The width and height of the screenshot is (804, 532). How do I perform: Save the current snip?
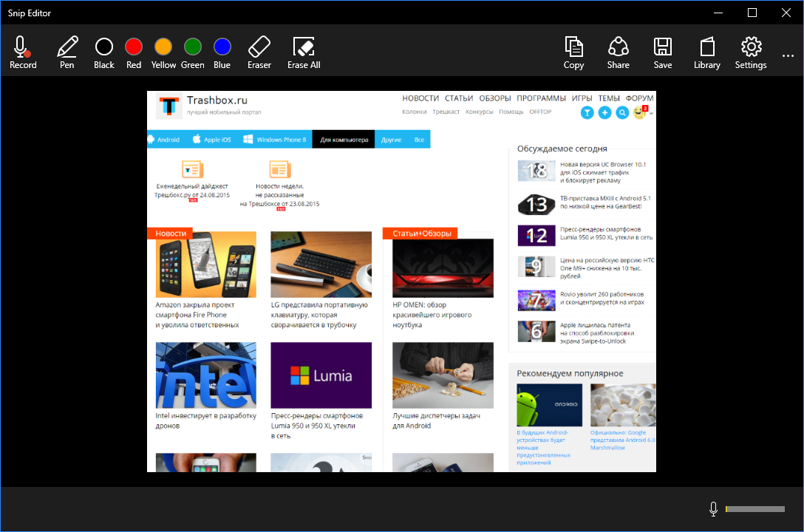(x=663, y=52)
